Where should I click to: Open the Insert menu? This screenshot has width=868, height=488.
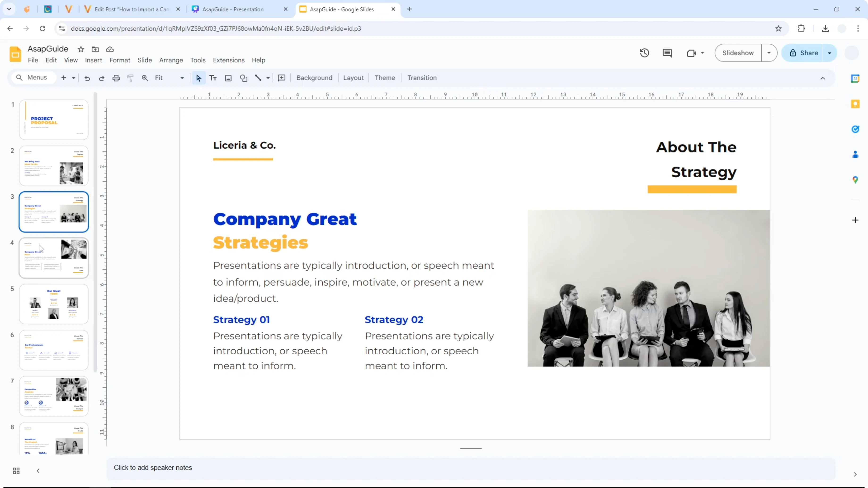click(x=93, y=60)
